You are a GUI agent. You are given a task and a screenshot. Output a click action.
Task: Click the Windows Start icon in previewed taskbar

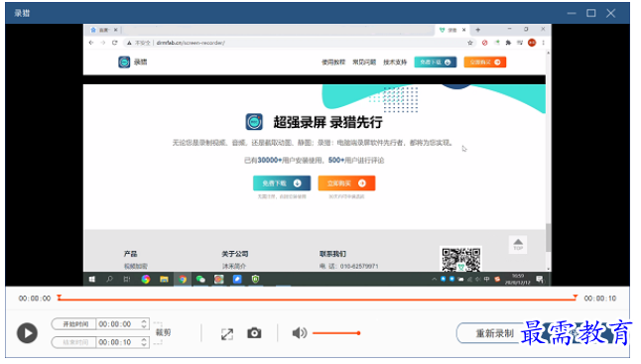92,279
